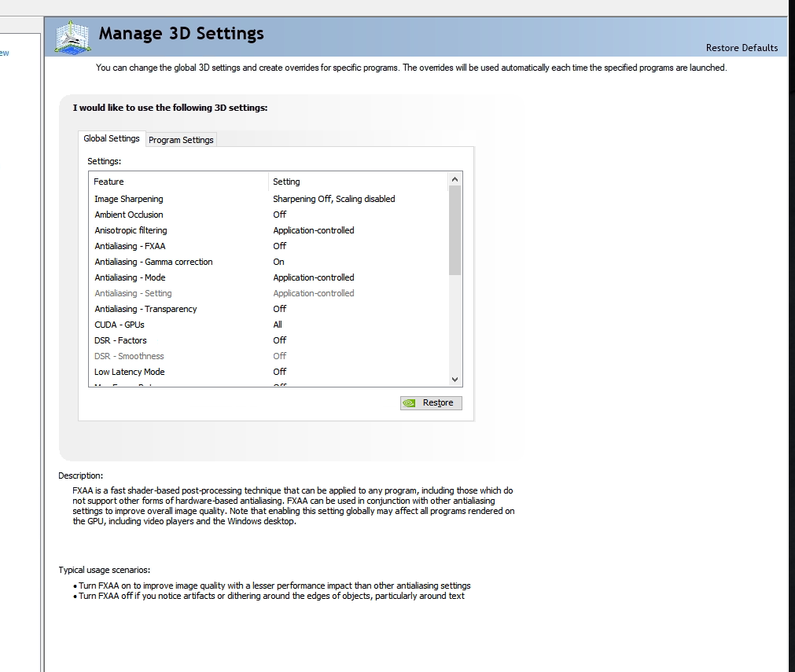Open the DSR - Factors 'Off' value
The width and height of the screenshot is (795, 672).
pos(280,340)
